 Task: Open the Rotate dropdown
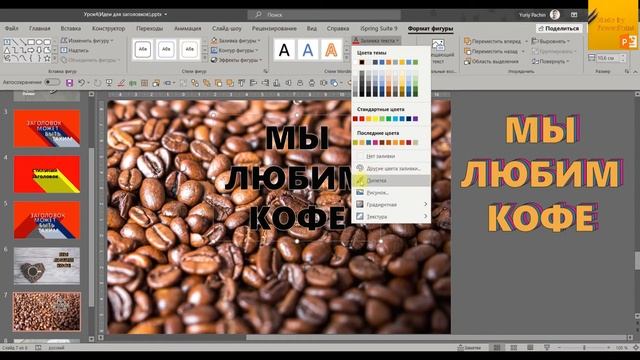point(550,61)
